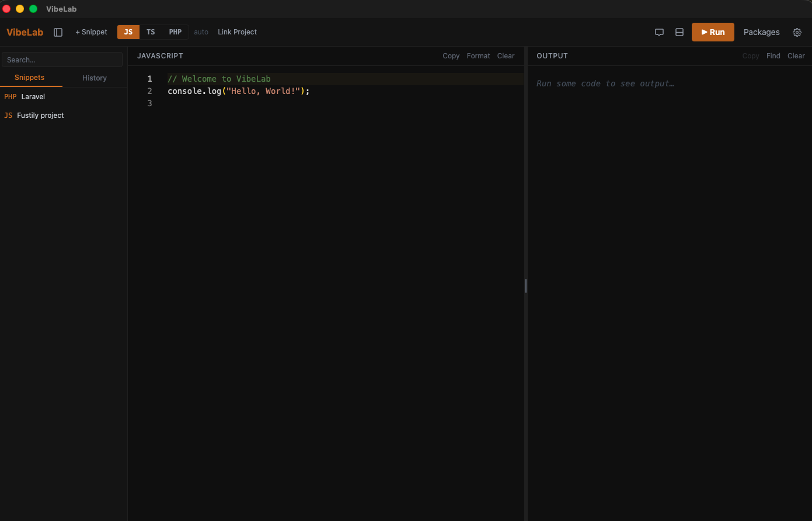Screen dimensions: 812x521
Task: Minimize the VibeLab window
Action: click(20, 9)
